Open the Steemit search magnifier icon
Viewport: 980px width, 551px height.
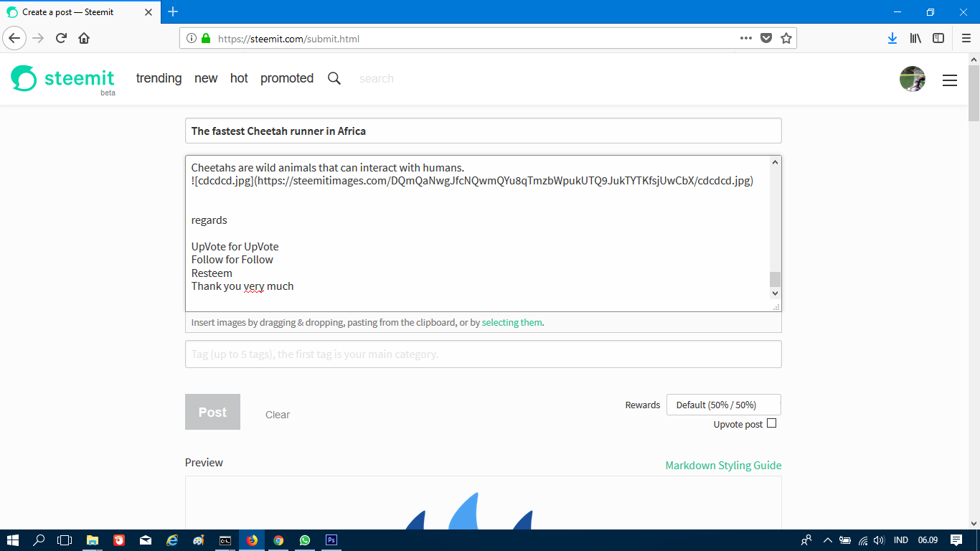(334, 78)
